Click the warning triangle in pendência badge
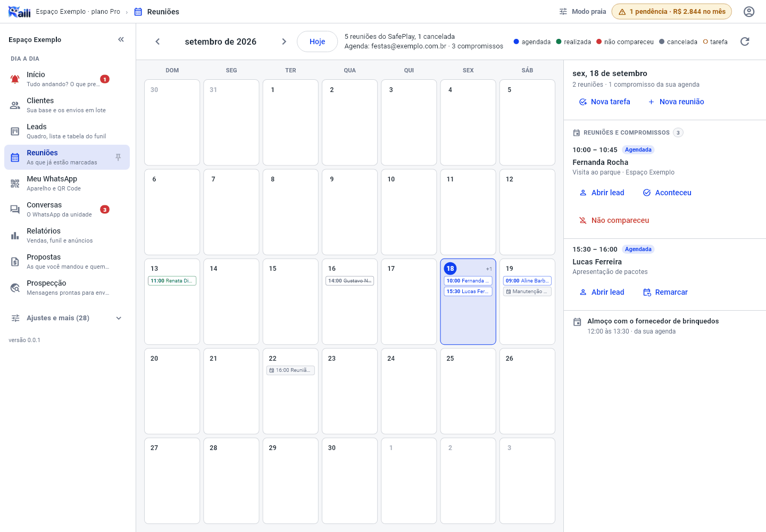766x532 pixels. (x=622, y=12)
